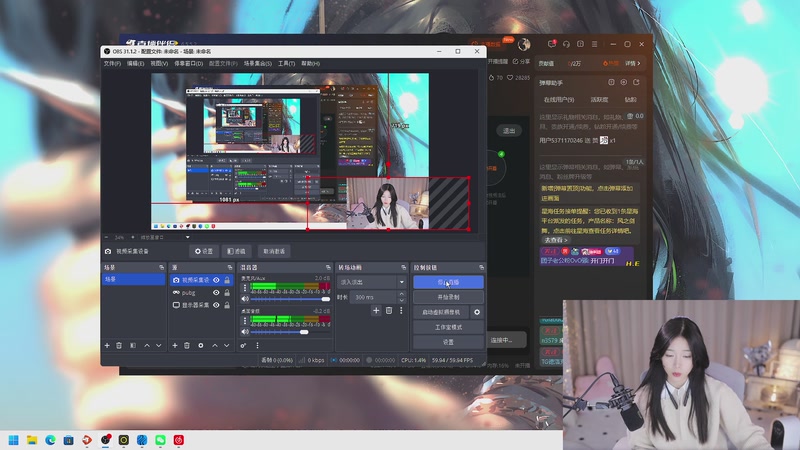
Task: Open source Filters button in toolbar
Action: (x=236, y=251)
